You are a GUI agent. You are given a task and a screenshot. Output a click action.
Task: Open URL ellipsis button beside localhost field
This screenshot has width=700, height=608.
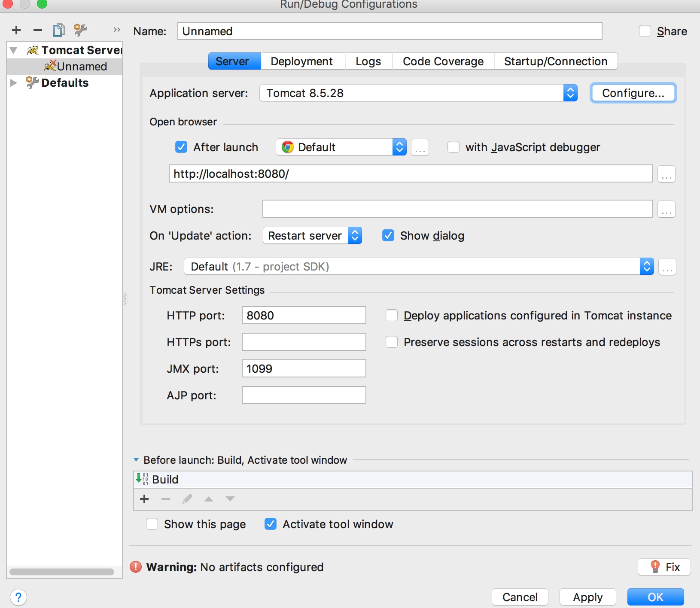coord(667,174)
